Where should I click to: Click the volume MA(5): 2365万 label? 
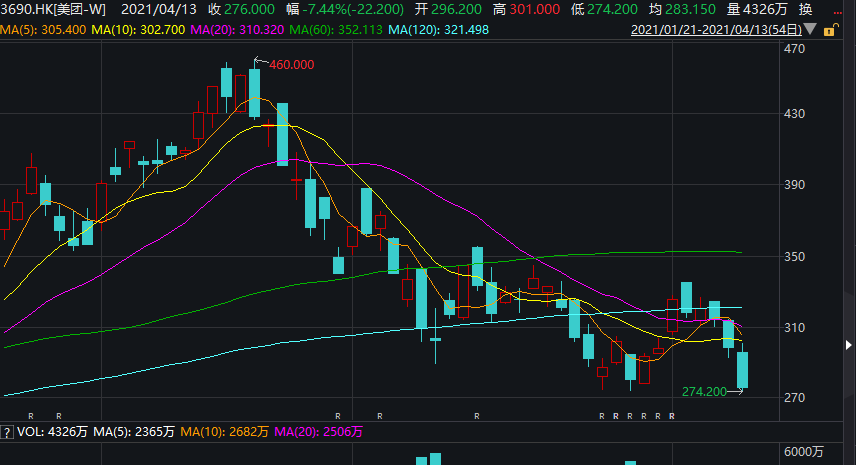[x=134, y=432]
